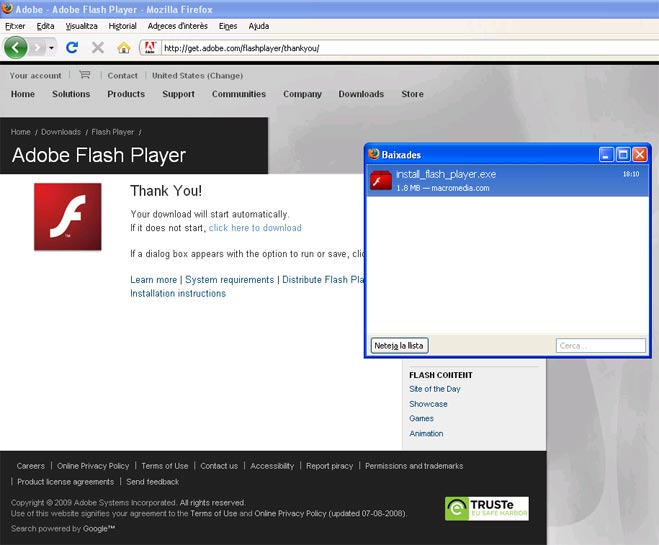
Task: Open the Home nav item
Action: 23,94
